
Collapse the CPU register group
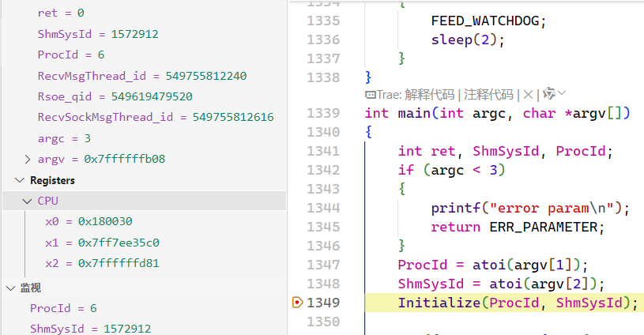pyautogui.click(x=28, y=201)
